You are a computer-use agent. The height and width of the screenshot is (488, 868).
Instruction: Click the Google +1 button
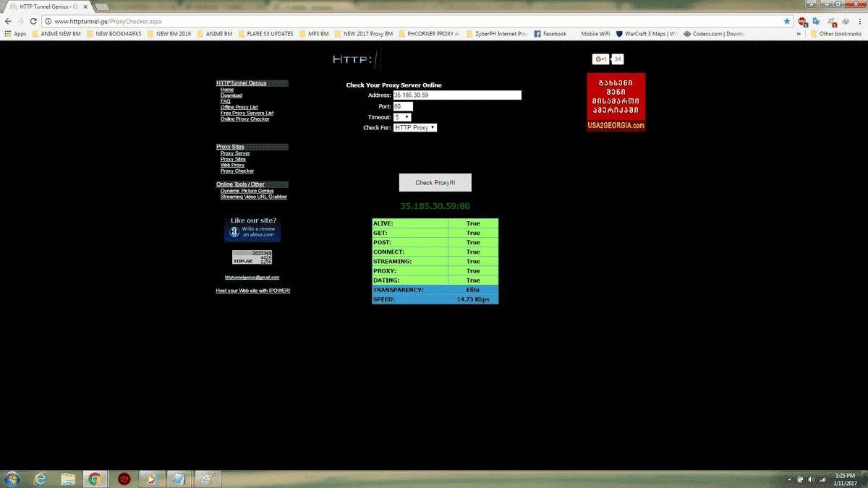pos(601,59)
